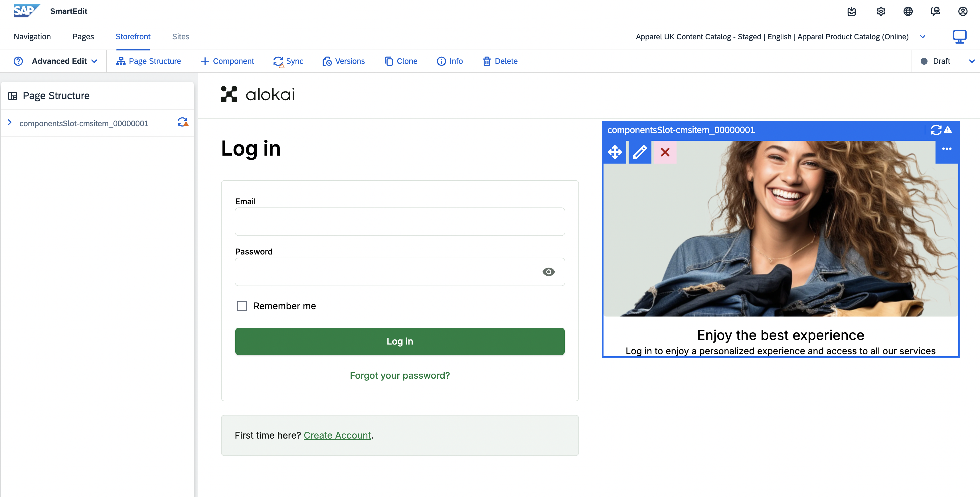Click the Sync toolbar button

click(288, 61)
